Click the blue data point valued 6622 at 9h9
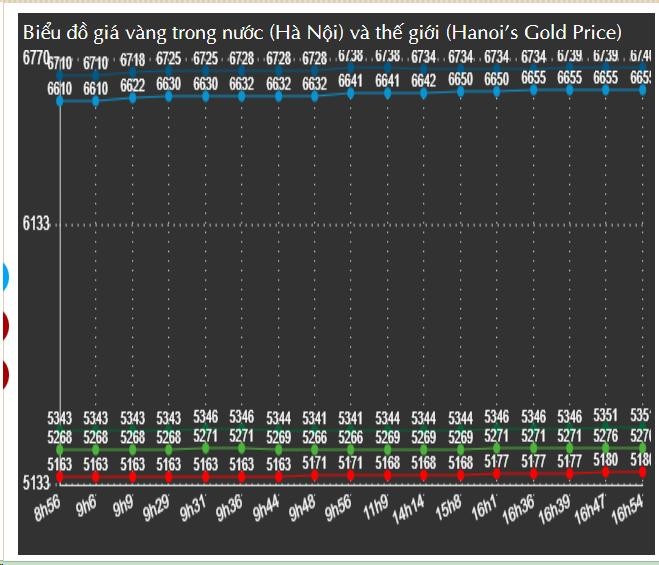 (x=132, y=98)
